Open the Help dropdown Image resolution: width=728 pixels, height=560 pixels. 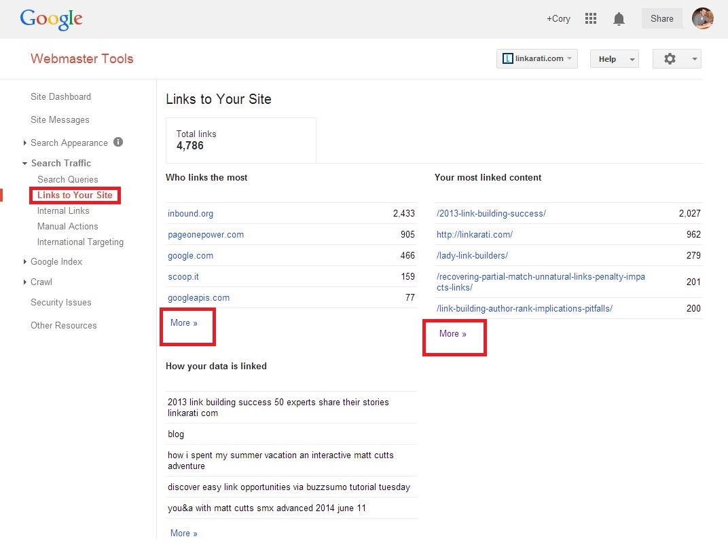614,59
